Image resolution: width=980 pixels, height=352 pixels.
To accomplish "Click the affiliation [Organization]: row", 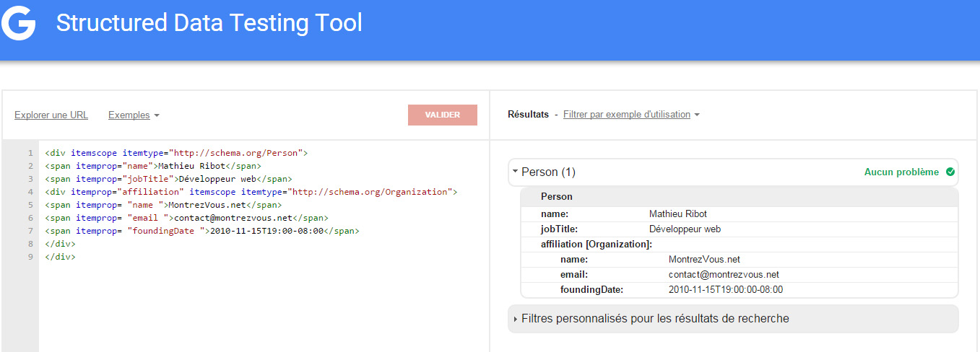I will 739,245.
